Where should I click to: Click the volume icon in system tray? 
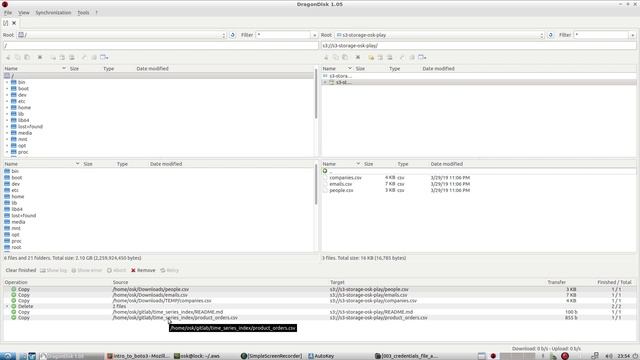tap(609, 356)
